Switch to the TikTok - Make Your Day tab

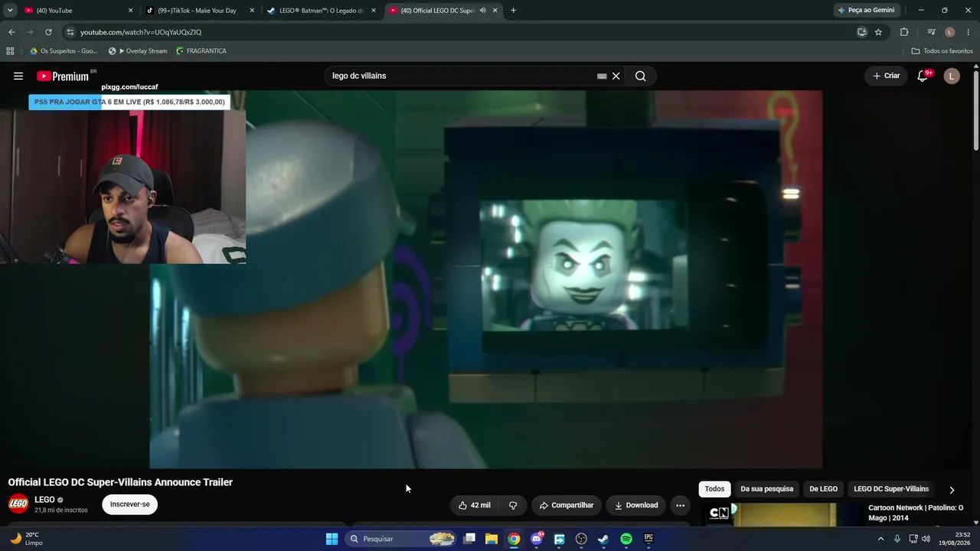tap(200, 11)
